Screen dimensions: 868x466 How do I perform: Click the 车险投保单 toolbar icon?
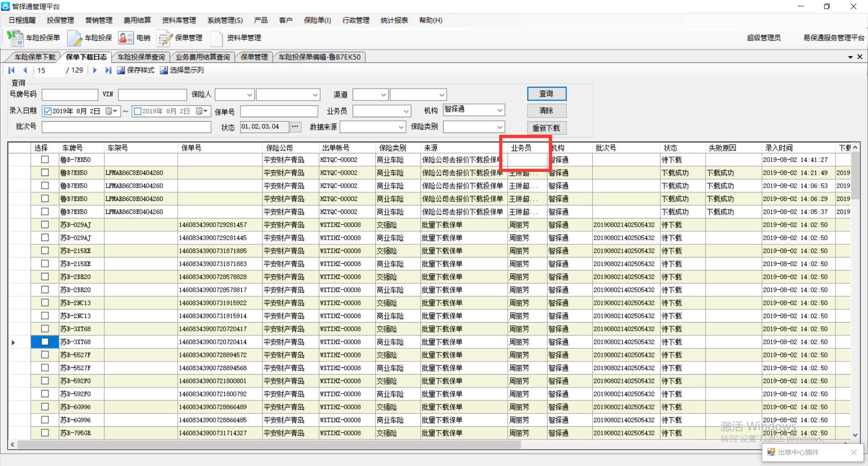point(15,38)
